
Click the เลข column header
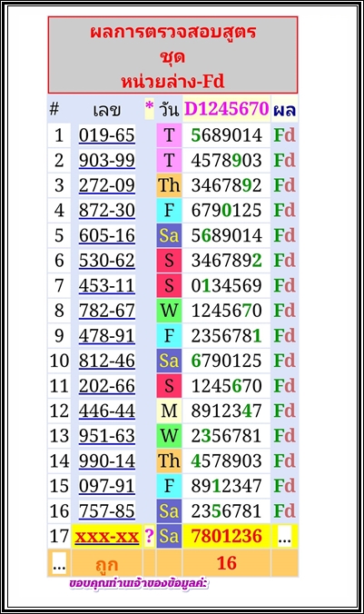tap(107, 110)
